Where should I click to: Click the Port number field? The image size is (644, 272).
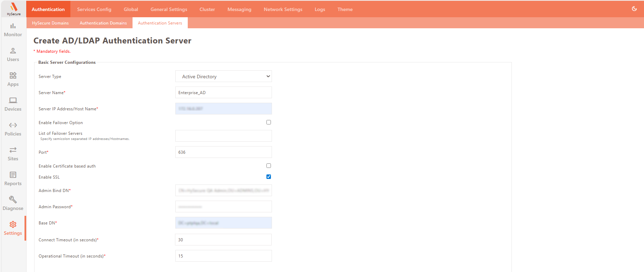tap(223, 152)
